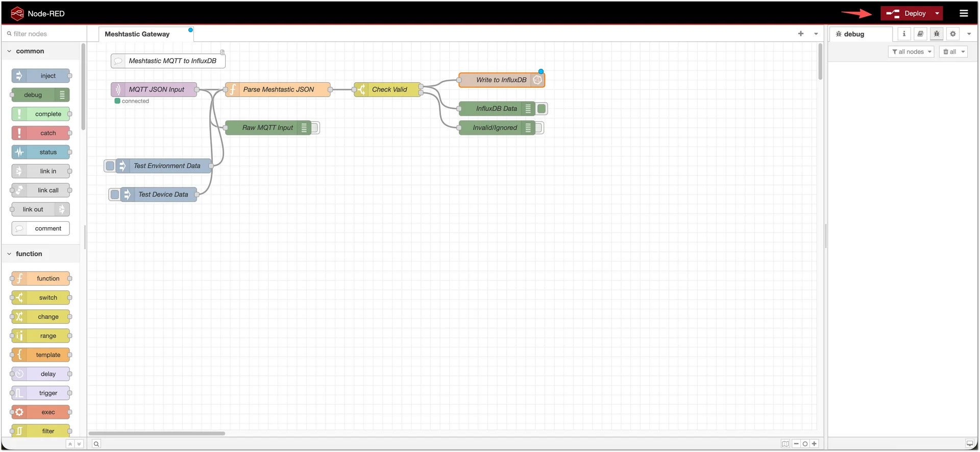980x452 pixels.
Task: Clear all debug messages
Action: 949,52
